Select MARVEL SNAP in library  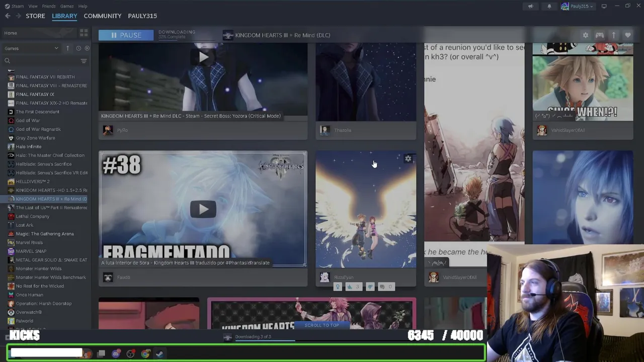pyautogui.click(x=31, y=251)
